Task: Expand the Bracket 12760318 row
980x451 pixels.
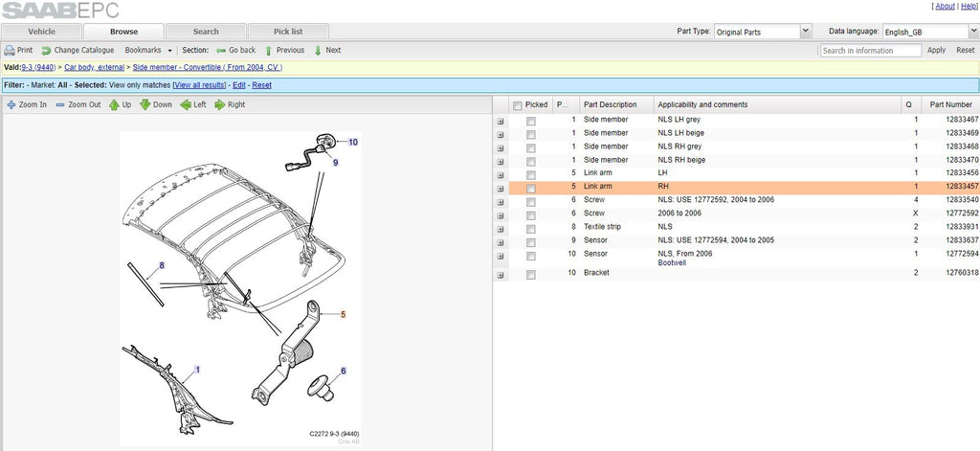Action: [500, 275]
